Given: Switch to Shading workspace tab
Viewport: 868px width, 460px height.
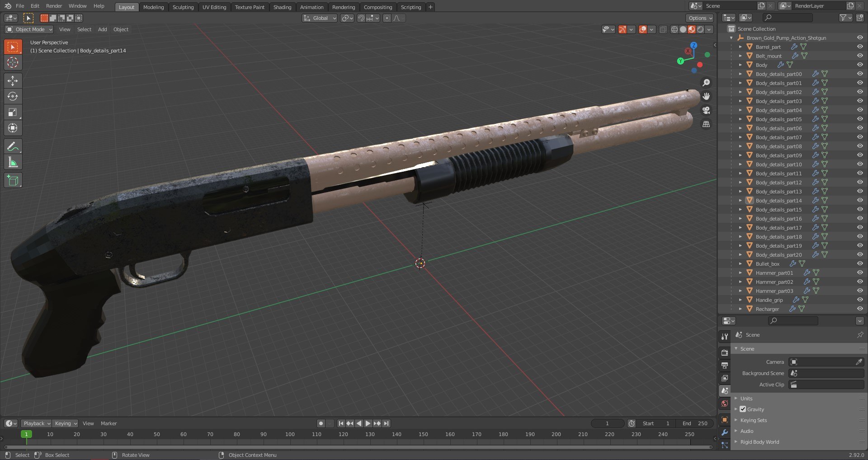Looking at the screenshot, I should point(282,7).
